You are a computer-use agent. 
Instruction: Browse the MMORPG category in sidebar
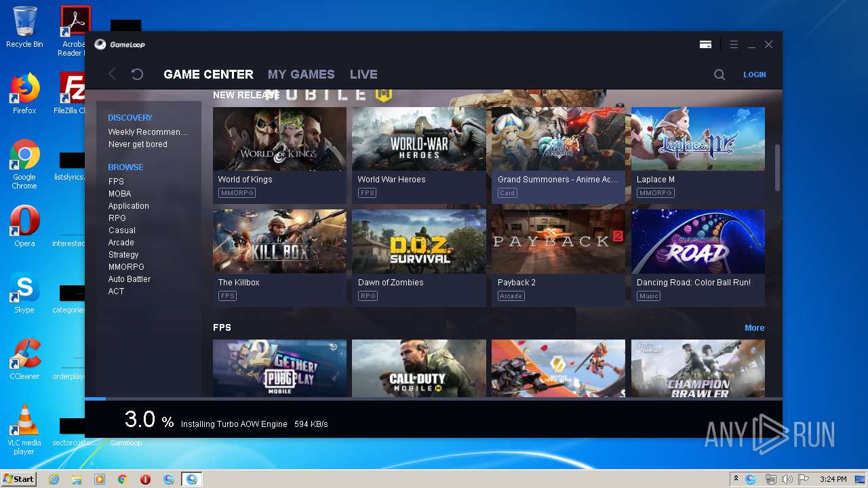pos(126,267)
